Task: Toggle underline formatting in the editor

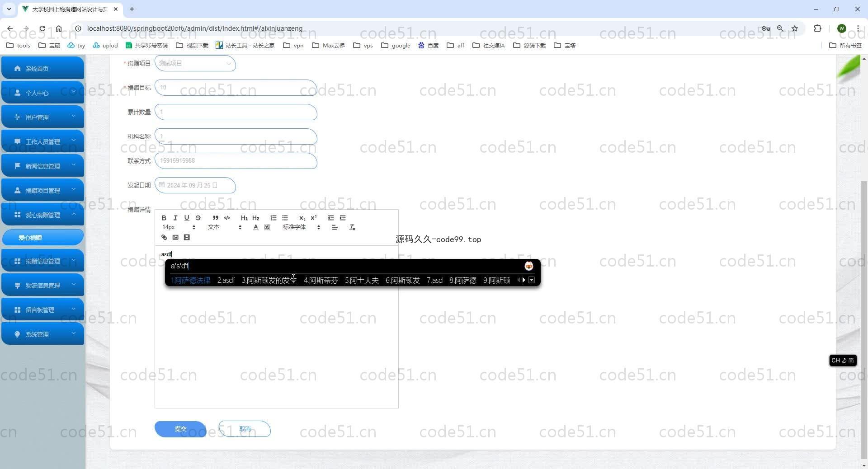Action: (x=186, y=218)
